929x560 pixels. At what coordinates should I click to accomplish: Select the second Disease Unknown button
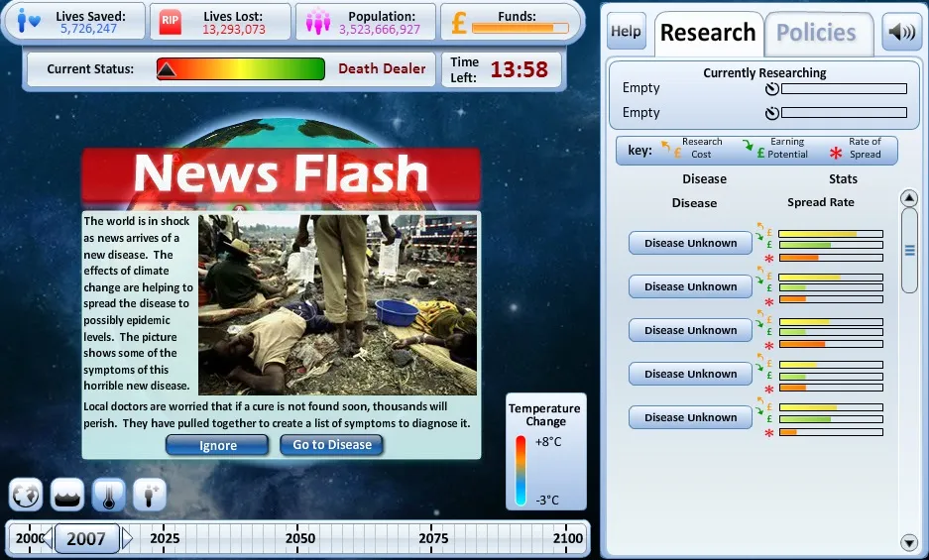click(690, 286)
